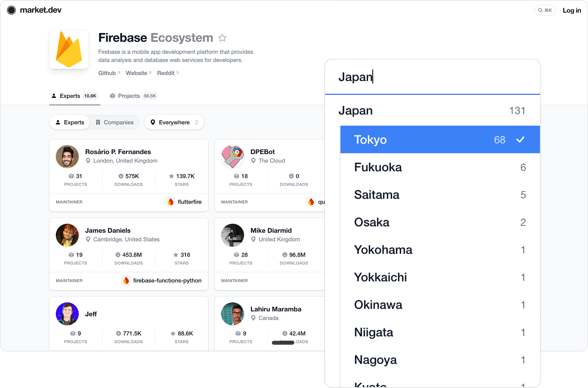Open the Github link
The height and width of the screenshot is (388, 588).
(x=109, y=73)
